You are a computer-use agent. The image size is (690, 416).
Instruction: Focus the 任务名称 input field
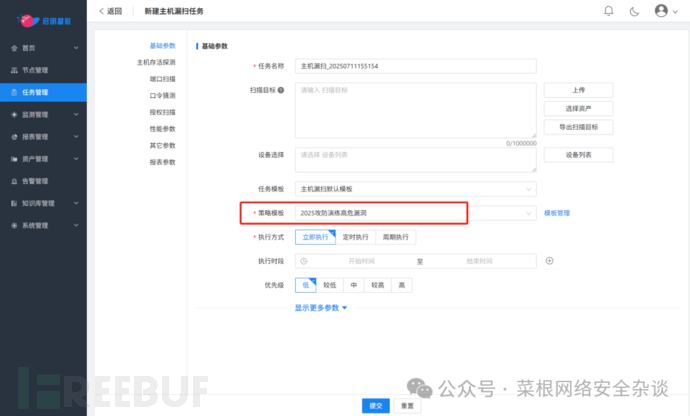[x=416, y=66]
